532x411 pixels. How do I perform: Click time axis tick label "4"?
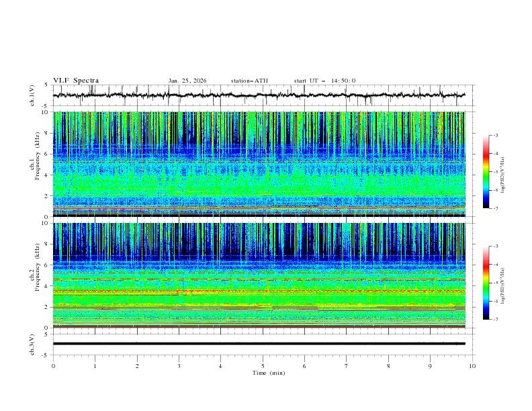[x=220, y=366]
